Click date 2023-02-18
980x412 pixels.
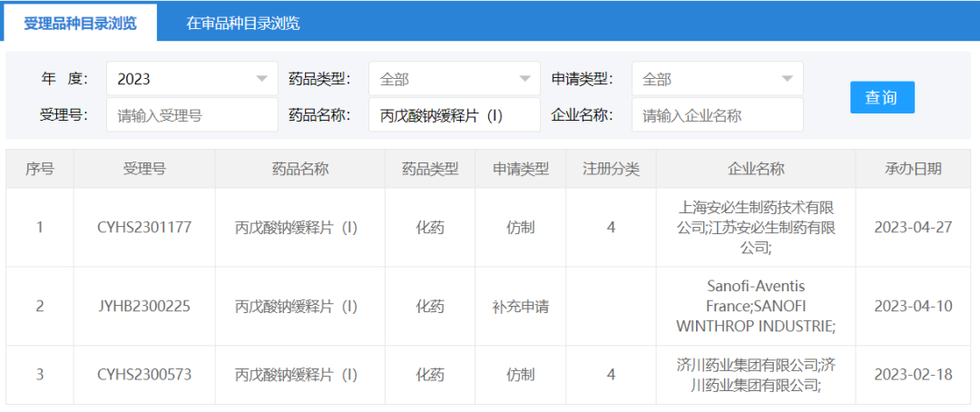[x=913, y=375]
